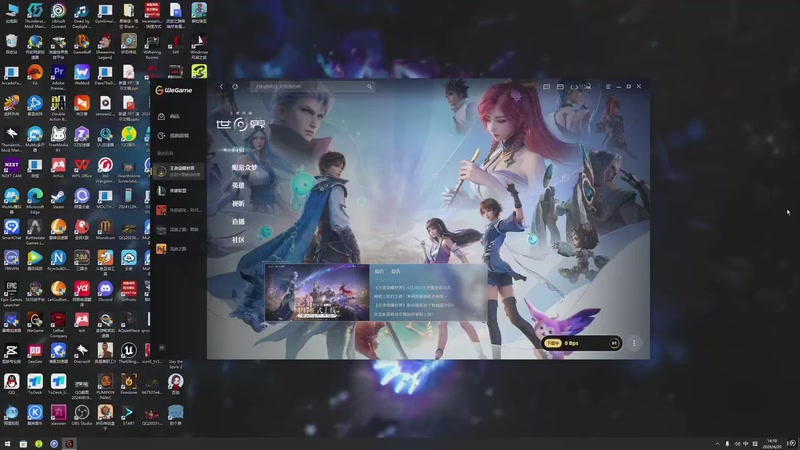Image resolution: width=800 pixels, height=450 pixels.
Task: Open OBS Studio desktop shortcut
Action: pyautogui.click(x=82, y=415)
